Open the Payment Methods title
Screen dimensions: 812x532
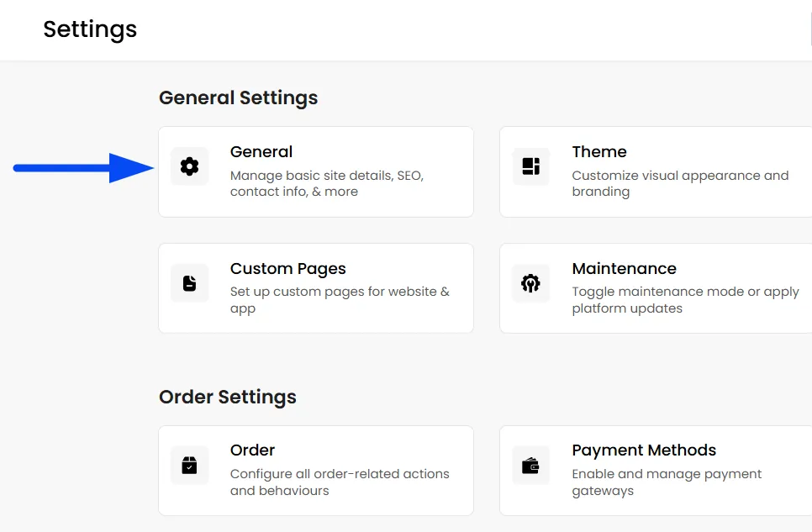(644, 450)
